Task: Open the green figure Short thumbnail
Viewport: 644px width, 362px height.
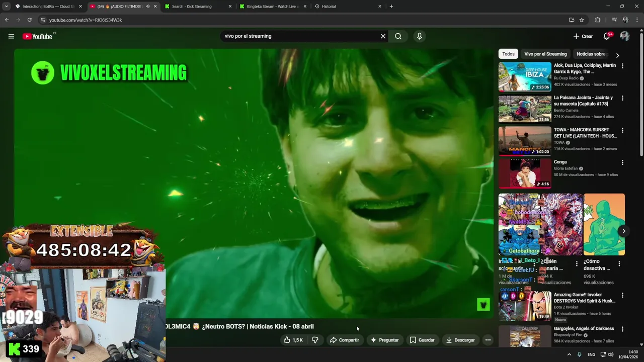Action: 604,224
